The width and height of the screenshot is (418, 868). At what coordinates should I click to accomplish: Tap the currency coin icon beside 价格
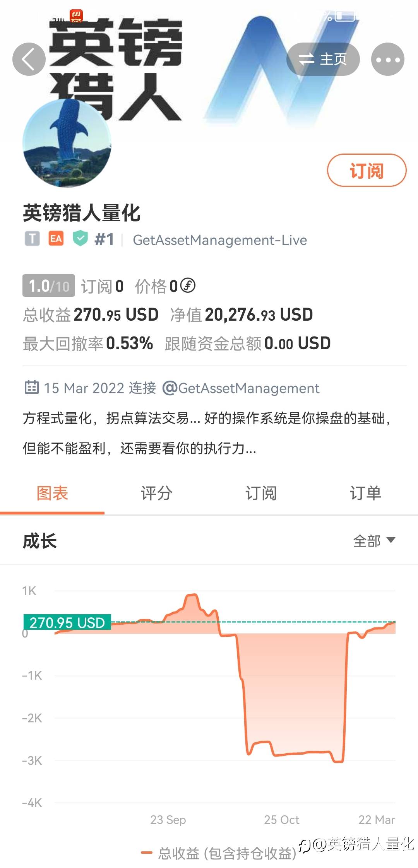tap(188, 286)
